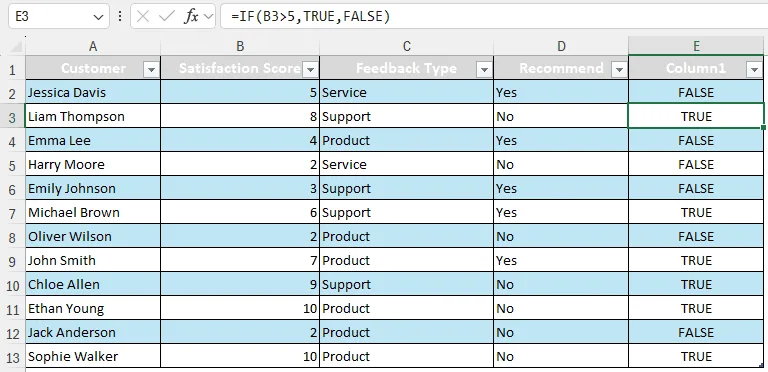The height and width of the screenshot is (372, 768).
Task: Open the Feedback Type filter dropdown
Action: 484,70
